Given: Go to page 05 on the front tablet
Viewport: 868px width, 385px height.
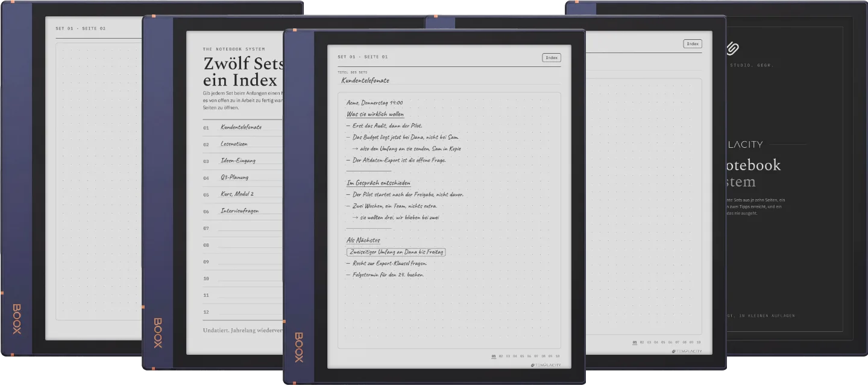Looking at the screenshot, I should coord(523,357).
